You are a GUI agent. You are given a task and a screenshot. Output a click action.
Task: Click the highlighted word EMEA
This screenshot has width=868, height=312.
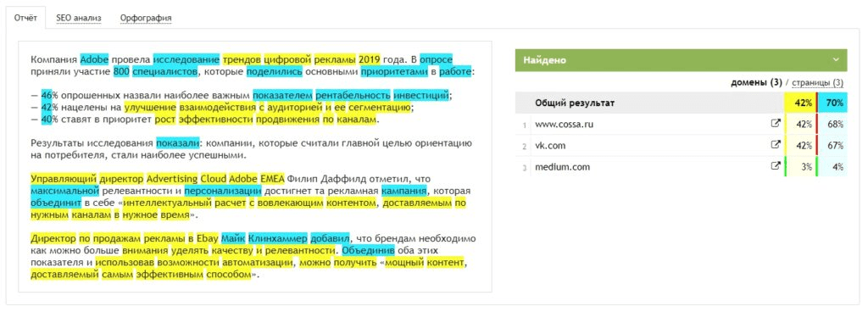click(x=272, y=179)
